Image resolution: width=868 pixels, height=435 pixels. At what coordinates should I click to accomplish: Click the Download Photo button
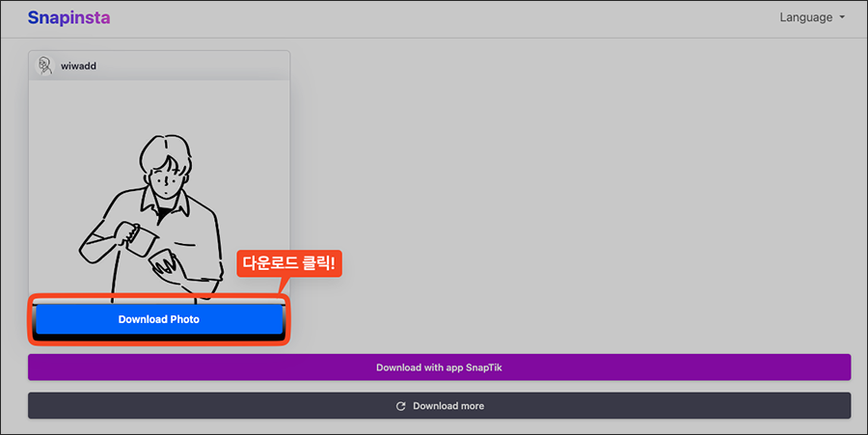point(159,319)
